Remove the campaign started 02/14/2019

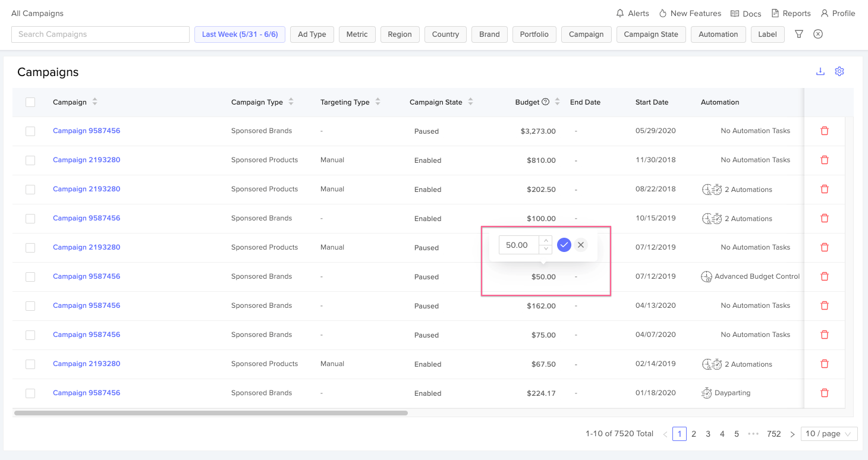click(x=825, y=364)
